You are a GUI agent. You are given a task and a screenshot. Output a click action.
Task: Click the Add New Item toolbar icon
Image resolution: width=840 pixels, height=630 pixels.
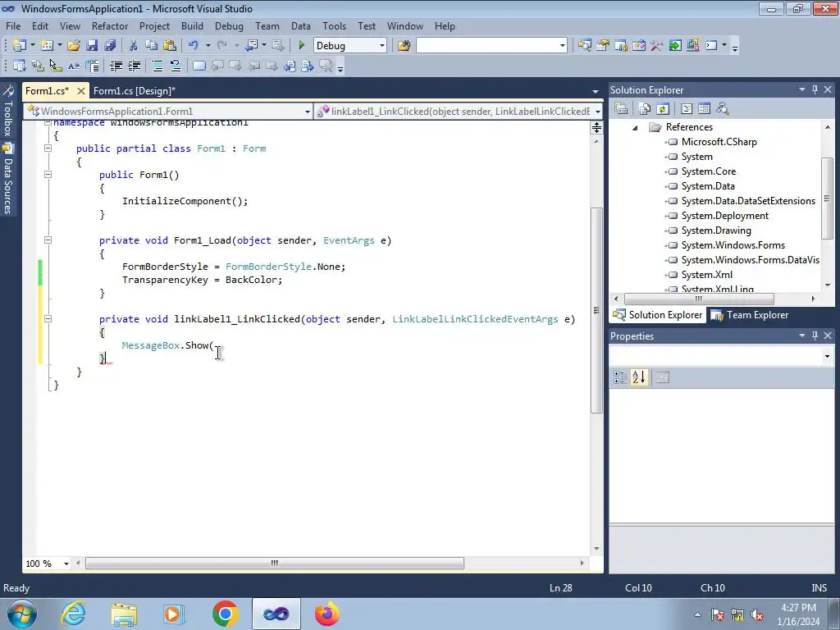47,46
